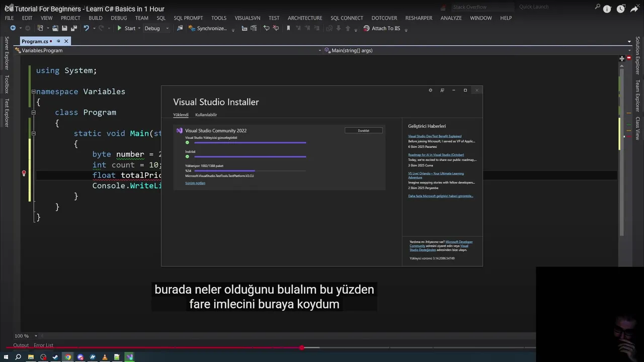Click the Save disk icon in toolbar

pyautogui.click(x=64, y=28)
